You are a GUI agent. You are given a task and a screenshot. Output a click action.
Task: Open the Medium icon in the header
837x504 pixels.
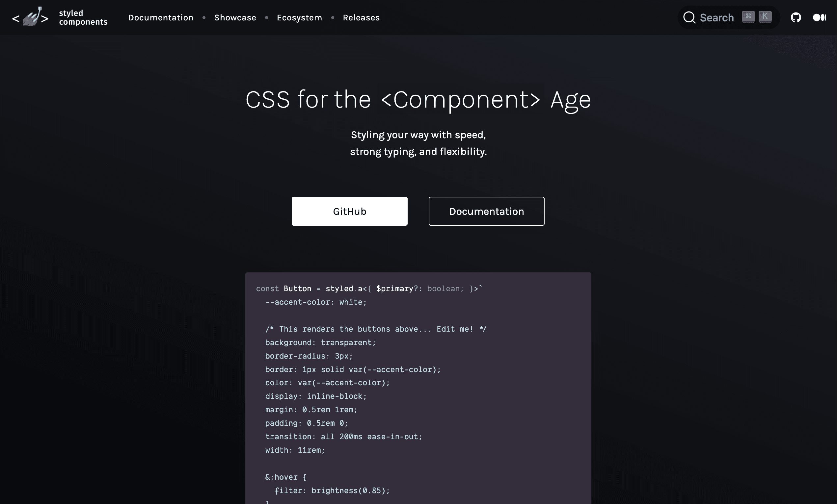(819, 17)
